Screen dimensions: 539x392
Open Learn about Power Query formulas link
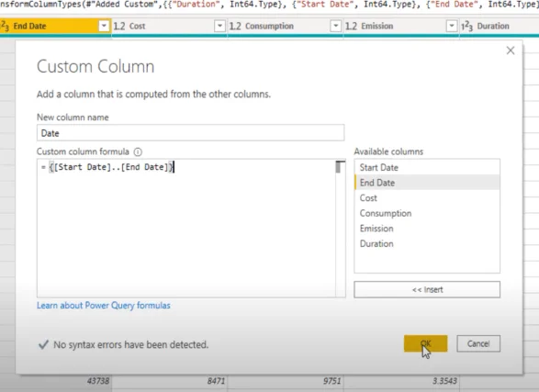(x=104, y=306)
